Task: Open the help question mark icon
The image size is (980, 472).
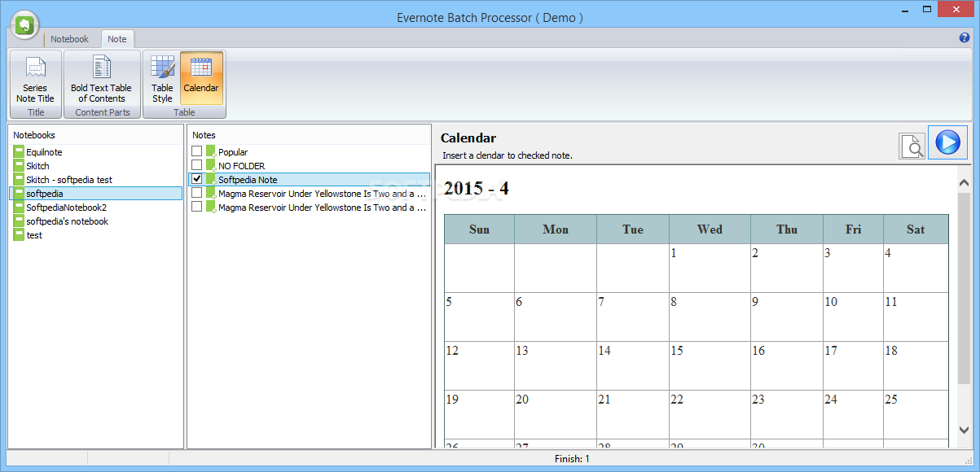Action: (965, 38)
